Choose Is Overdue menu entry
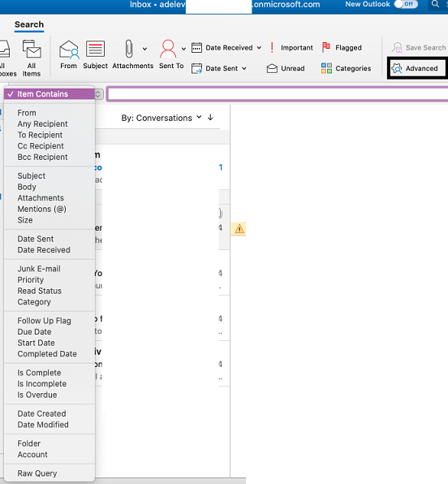 click(50, 395)
